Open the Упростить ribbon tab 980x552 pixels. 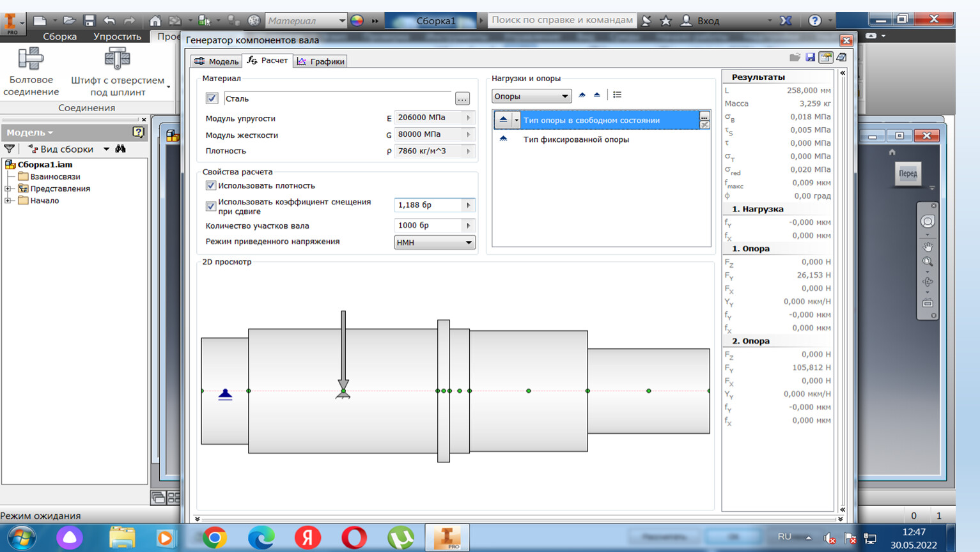point(117,36)
